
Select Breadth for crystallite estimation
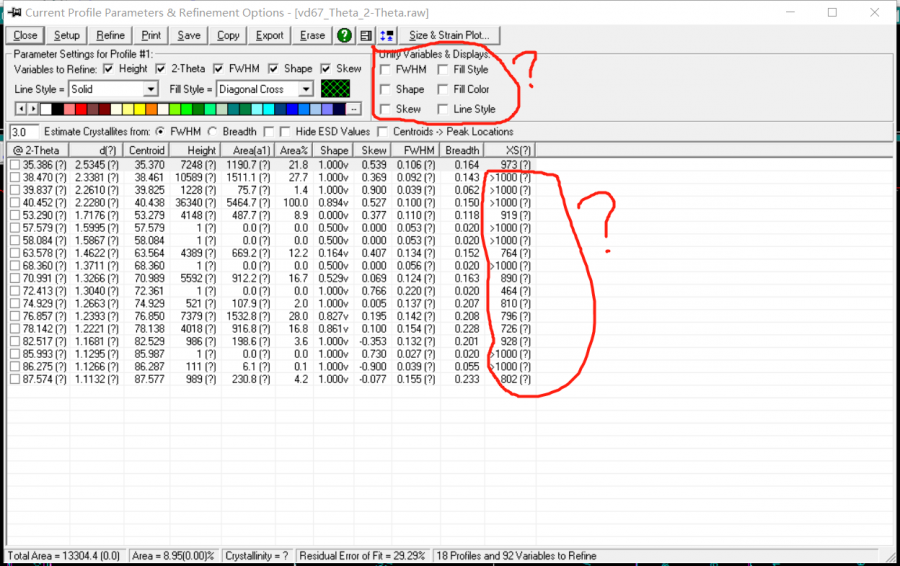pyautogui.click(x=211, y=131)
